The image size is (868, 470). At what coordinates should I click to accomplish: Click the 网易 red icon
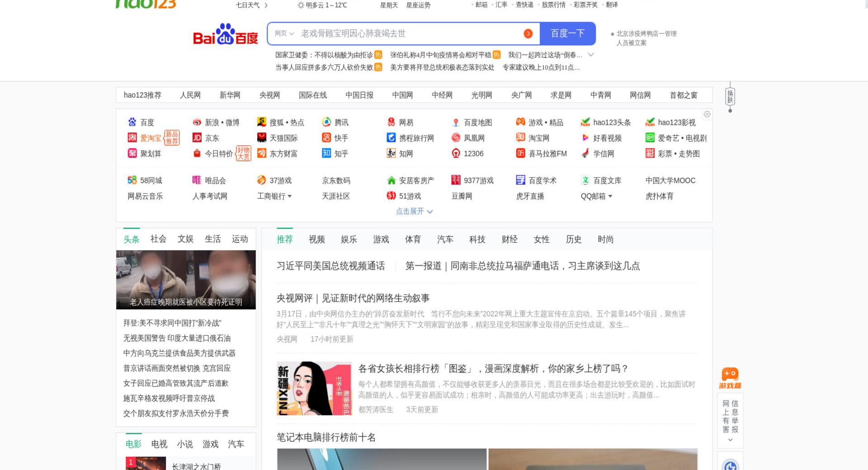click(391, 122)
